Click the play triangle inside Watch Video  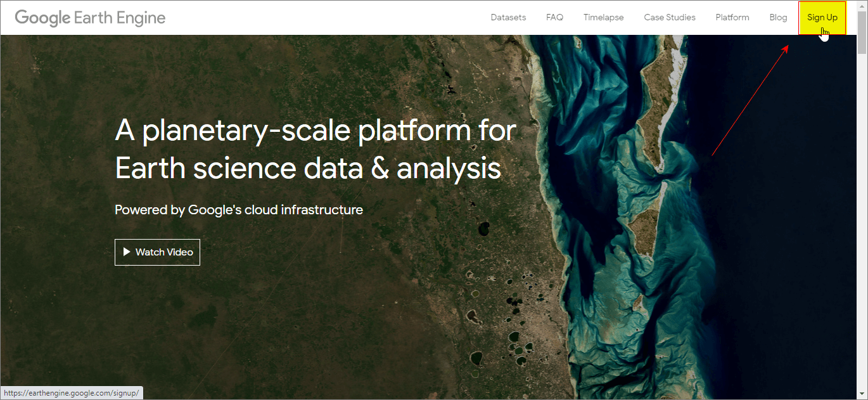point(127,252)
